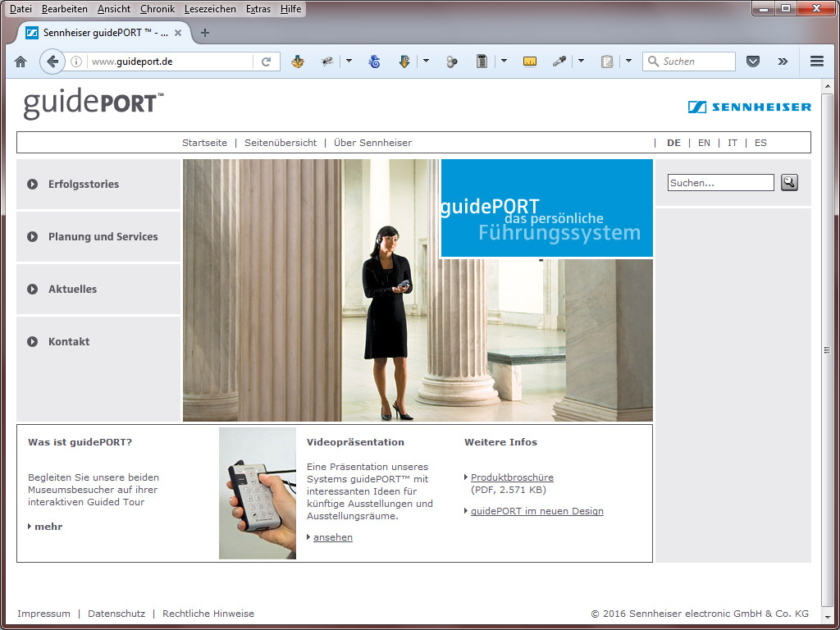Click the museum hero image with woman
This screenshot has width=840, height=630.
tap(418, 290)
